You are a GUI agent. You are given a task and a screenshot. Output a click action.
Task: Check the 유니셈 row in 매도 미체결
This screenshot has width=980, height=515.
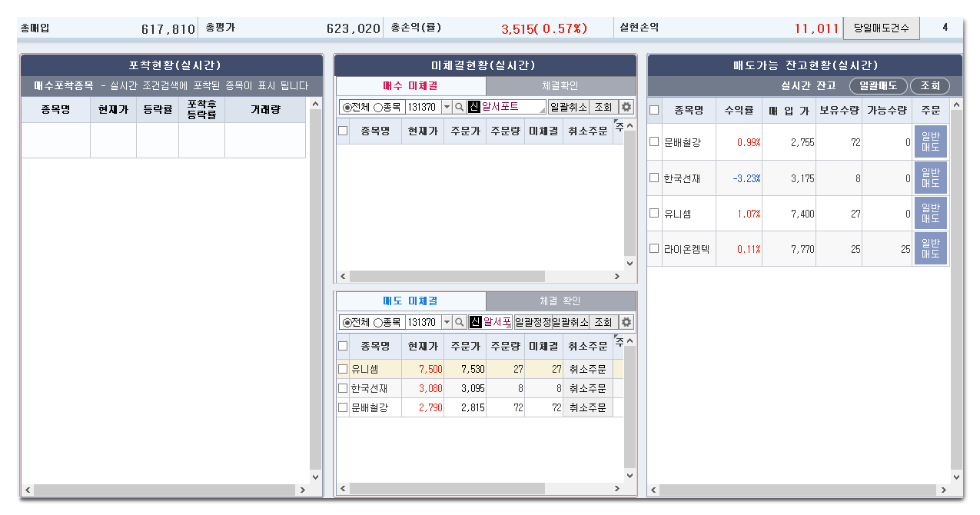(x=343, y=369)
